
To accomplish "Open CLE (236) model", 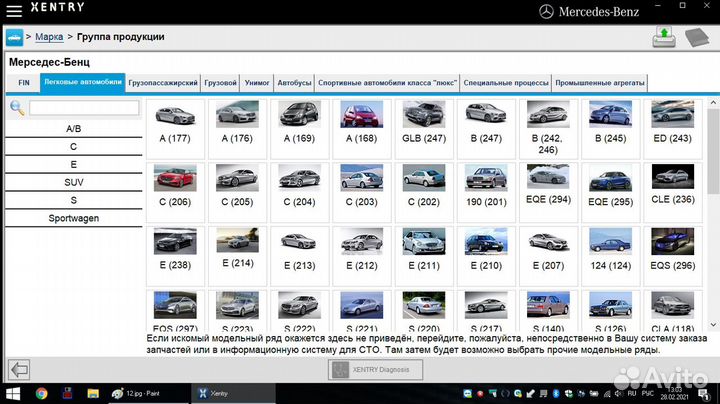I will [x=673, y=192].
